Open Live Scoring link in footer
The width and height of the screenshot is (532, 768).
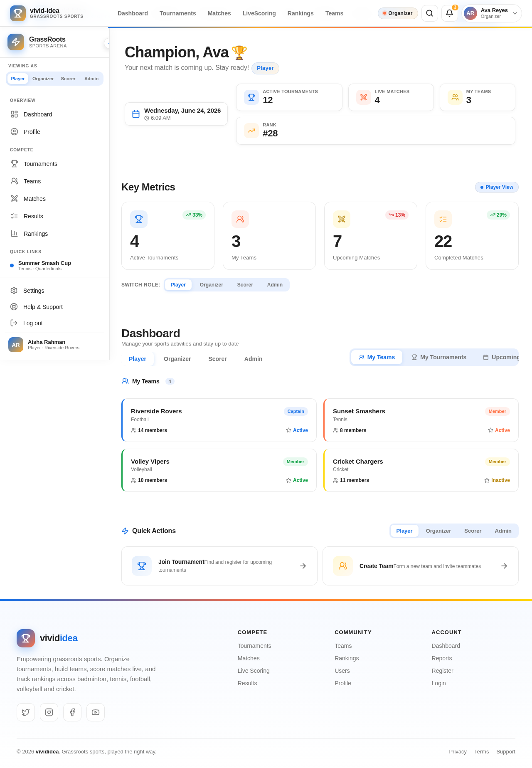click(x=254, y=671)
